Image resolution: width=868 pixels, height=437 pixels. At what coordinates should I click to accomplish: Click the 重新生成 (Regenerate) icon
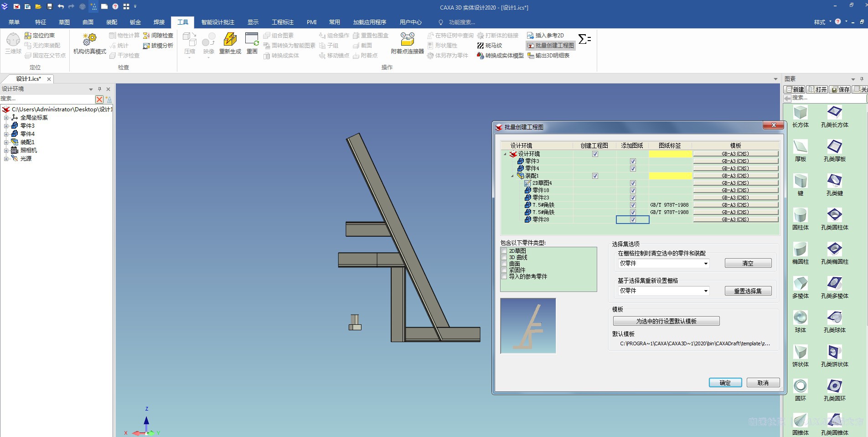(230, 40)
